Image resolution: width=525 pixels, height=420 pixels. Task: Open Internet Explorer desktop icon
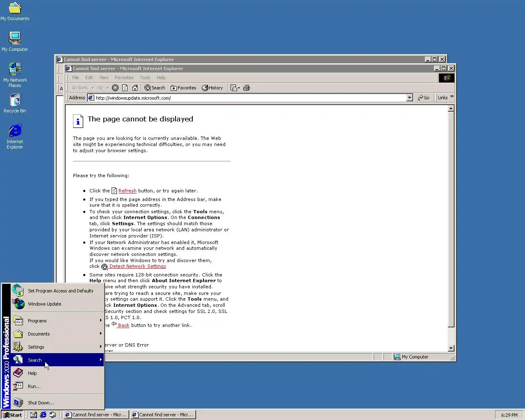click(x=15, y=137)
